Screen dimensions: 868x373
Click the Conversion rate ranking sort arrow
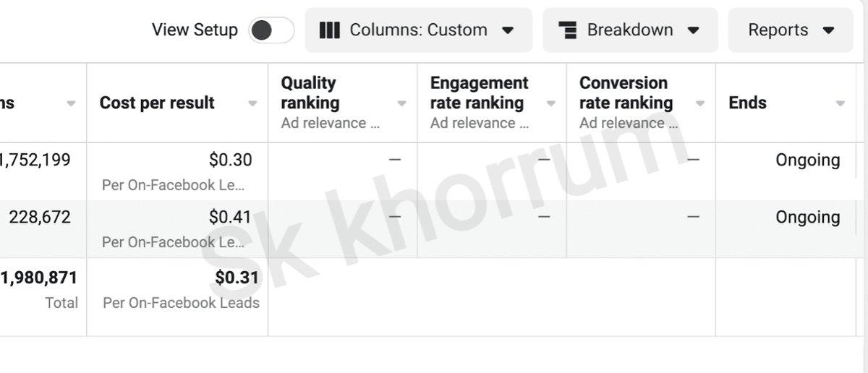point(699,103)
